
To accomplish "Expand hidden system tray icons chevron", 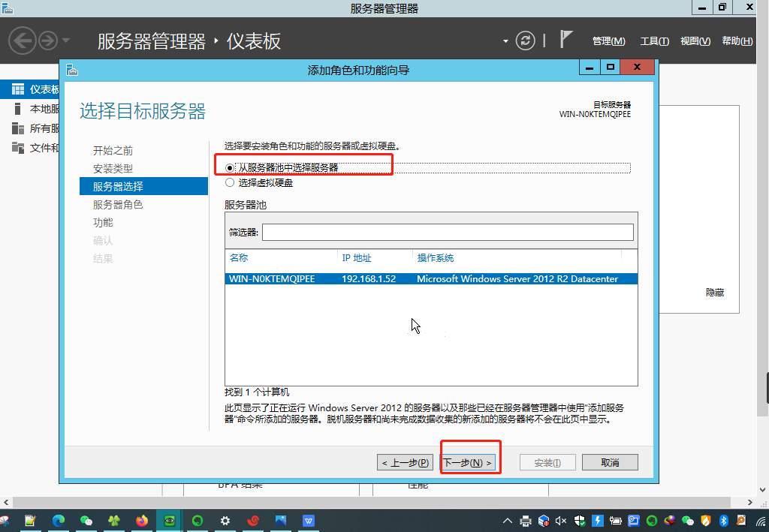I will click(x=508, y=521).
